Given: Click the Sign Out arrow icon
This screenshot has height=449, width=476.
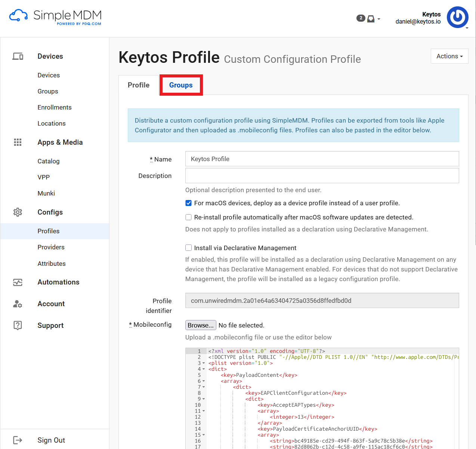Looking at the screenshot, I should (18, 440).
